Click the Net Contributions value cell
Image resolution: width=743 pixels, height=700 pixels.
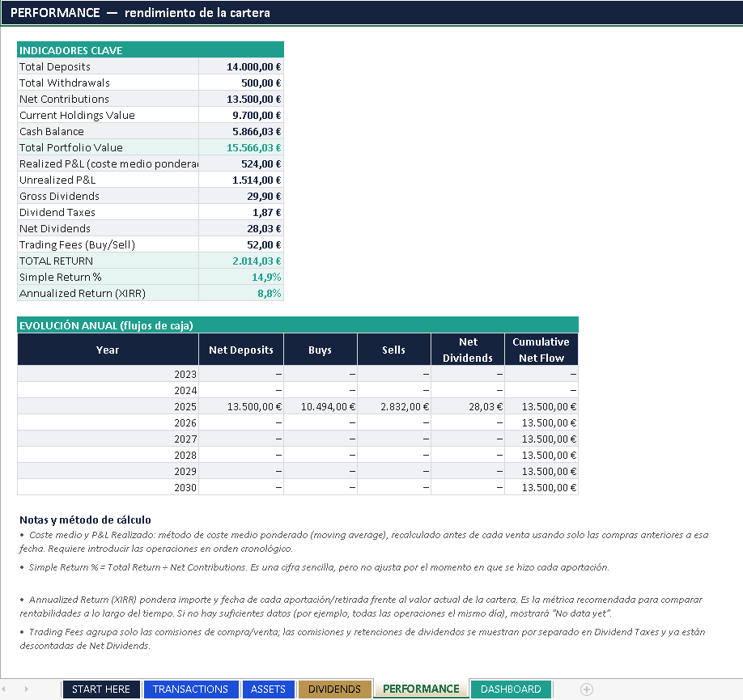(241, 99)
